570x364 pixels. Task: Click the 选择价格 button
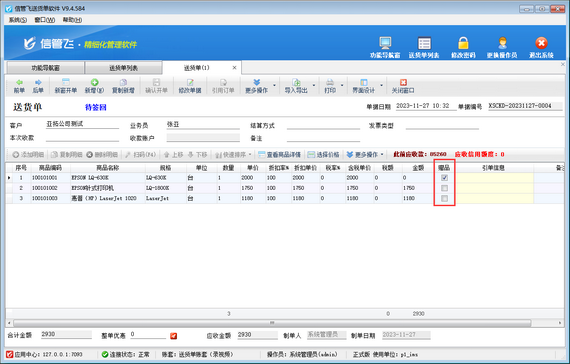(324, 155)
